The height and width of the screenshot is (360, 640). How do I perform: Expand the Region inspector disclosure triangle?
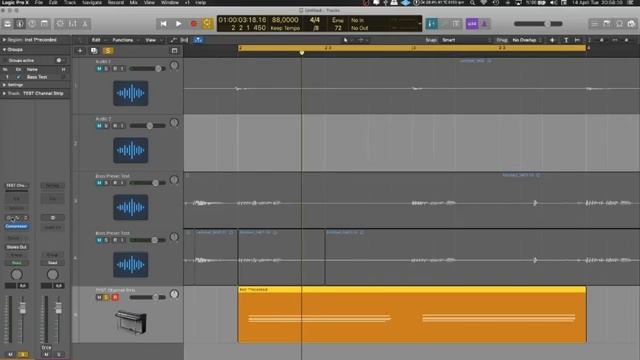pos(4,40)
